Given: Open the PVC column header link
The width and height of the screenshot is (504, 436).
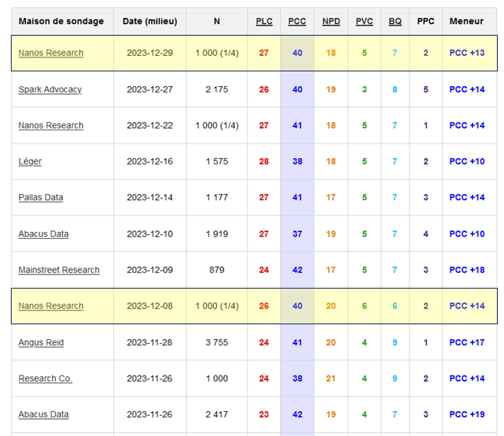Looking at the screenshot, I should [364, 21].
